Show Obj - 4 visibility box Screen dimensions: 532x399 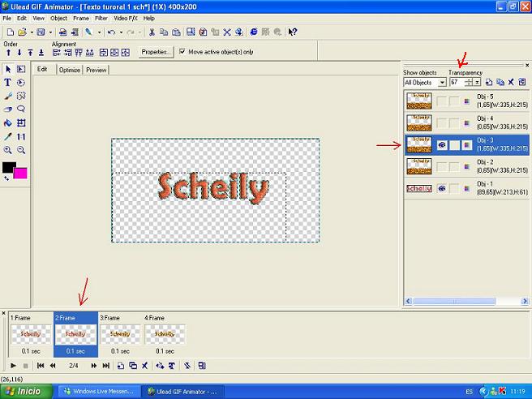pyautogui.click(x=441, y=123)
